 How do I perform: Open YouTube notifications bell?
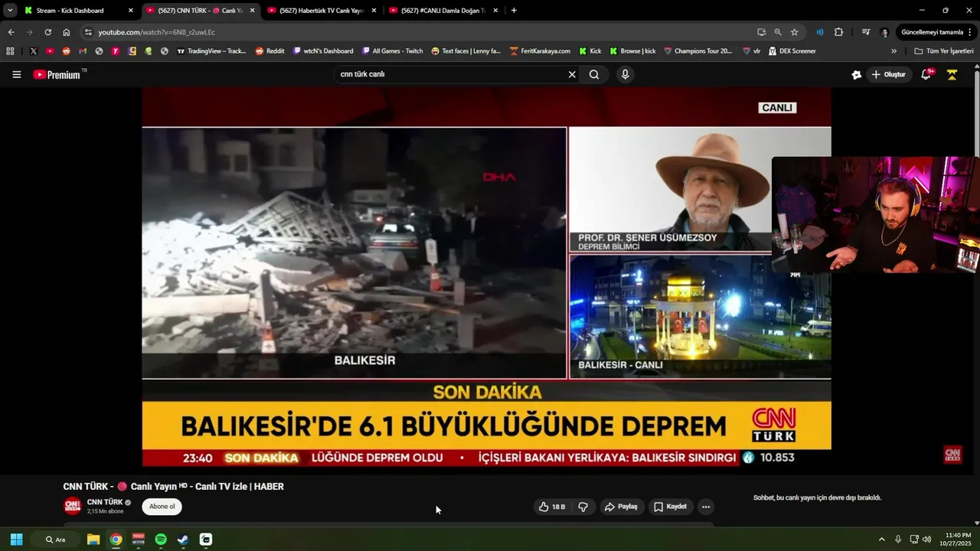click(926, 74)
